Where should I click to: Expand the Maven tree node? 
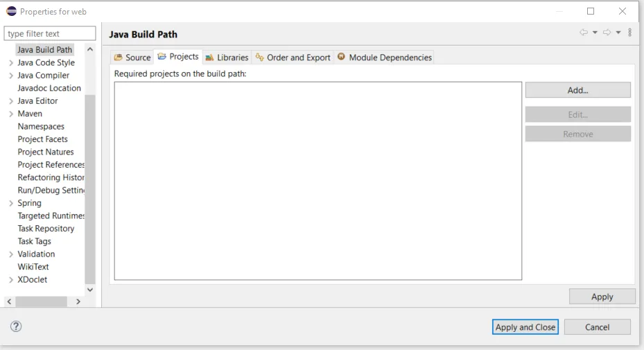pos(10,114)
